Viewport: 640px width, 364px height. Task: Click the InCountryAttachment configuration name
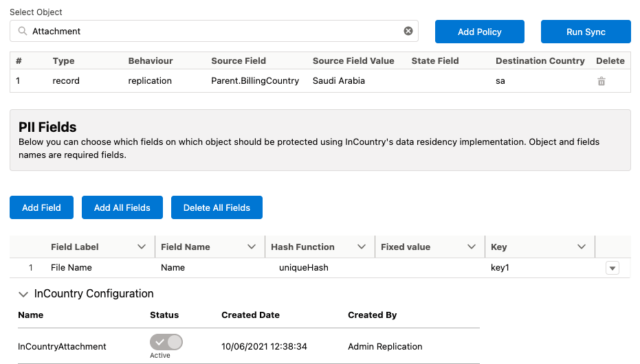(62, 346)
